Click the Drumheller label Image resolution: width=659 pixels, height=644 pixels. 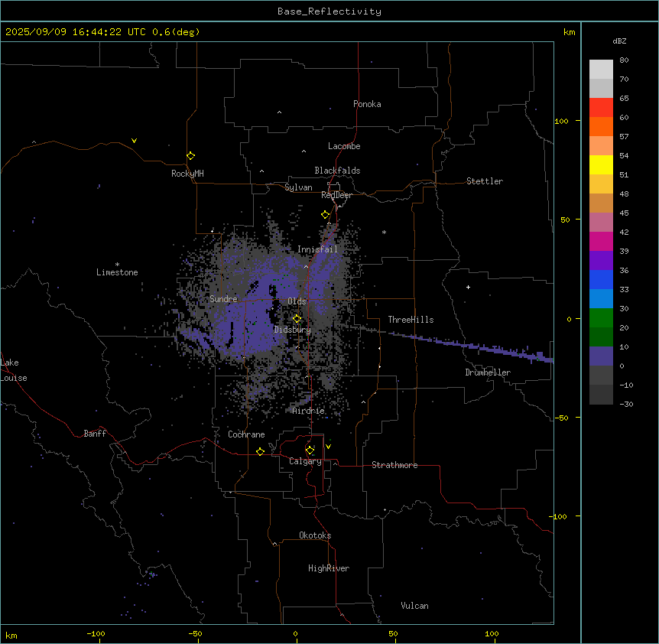[488, 372]
